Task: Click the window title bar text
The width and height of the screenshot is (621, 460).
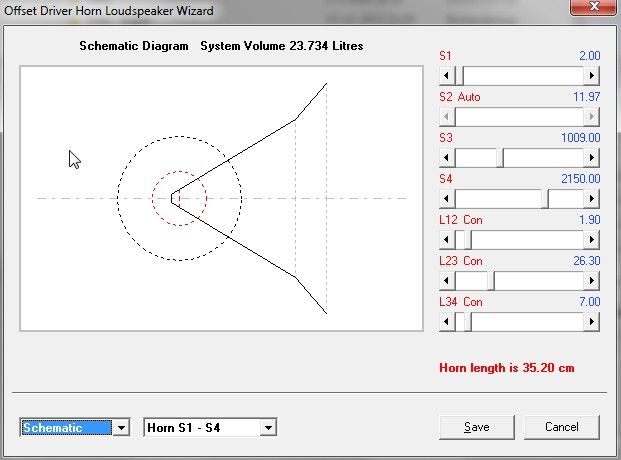Action: click(109, 11)
